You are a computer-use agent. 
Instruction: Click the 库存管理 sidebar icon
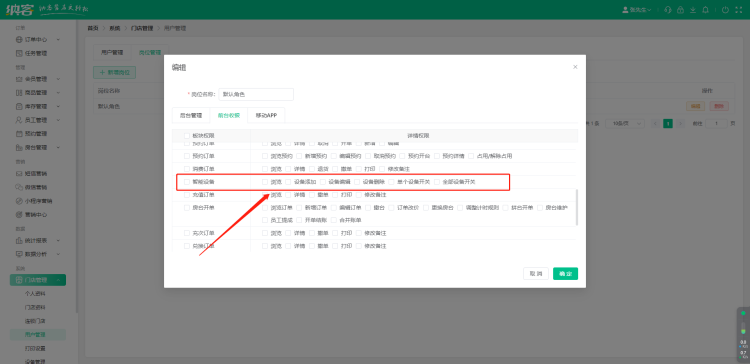pos(19,106)
